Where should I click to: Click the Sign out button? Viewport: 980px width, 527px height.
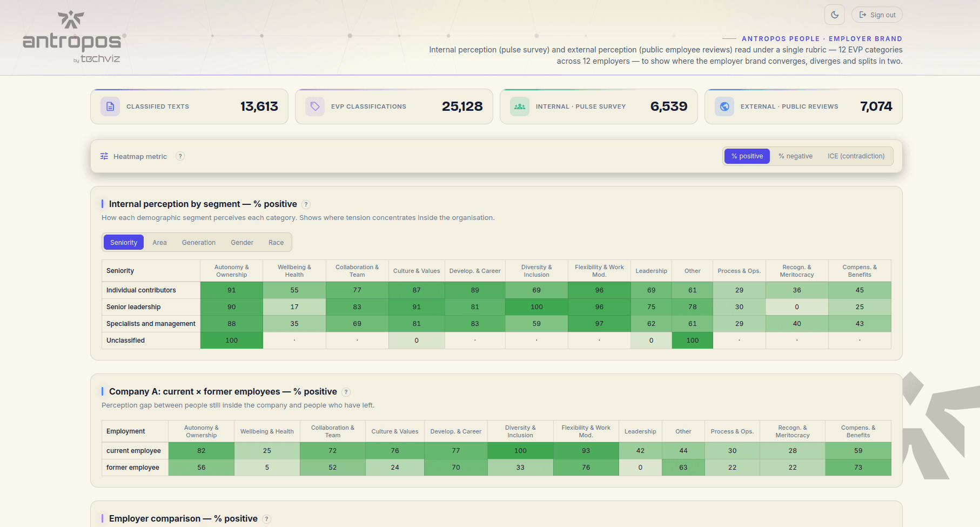[877, 15]
